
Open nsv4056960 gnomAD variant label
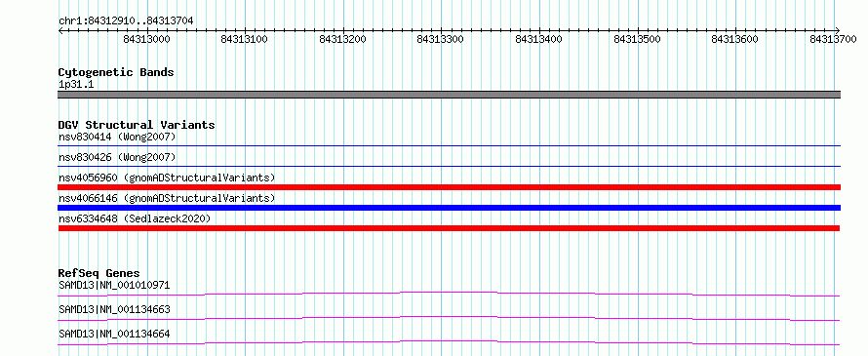point(167,178)
